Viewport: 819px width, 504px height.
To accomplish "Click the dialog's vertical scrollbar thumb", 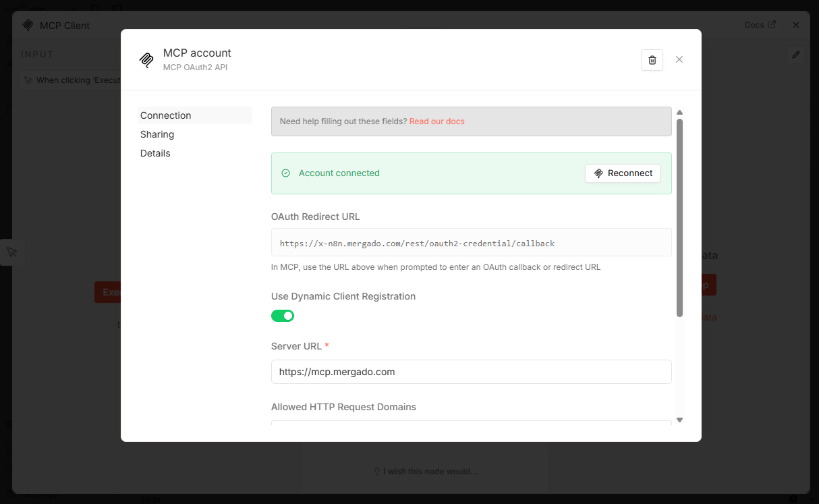I will pos(680,217).
